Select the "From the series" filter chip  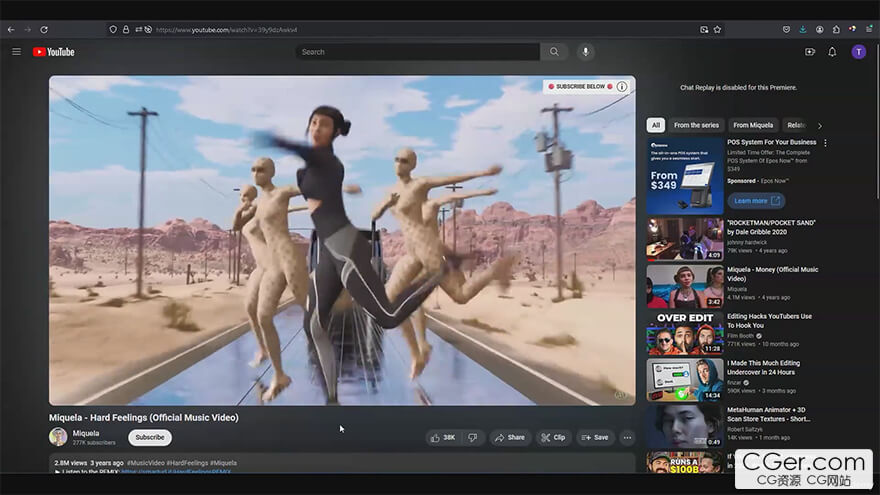point(696,125)
